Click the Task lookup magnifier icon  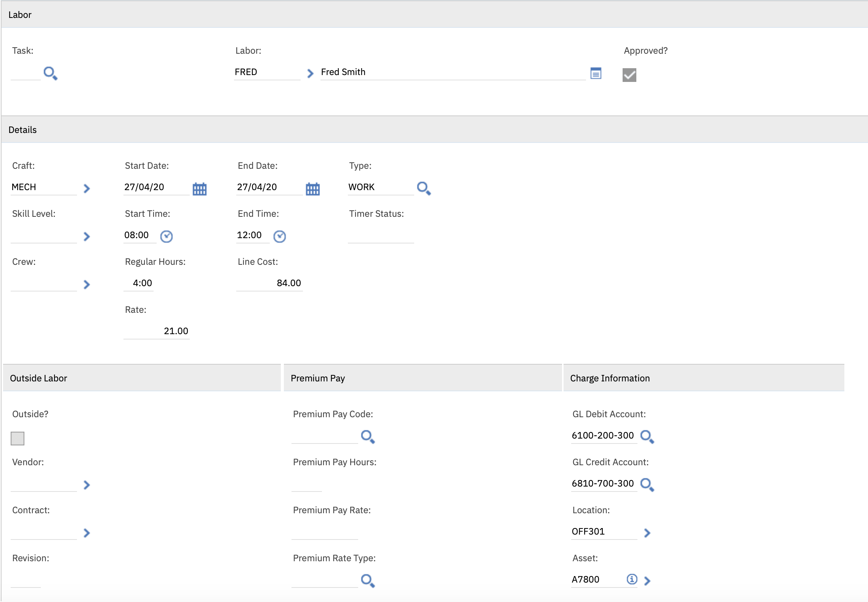pyautogui.click(x=50, y=73)
